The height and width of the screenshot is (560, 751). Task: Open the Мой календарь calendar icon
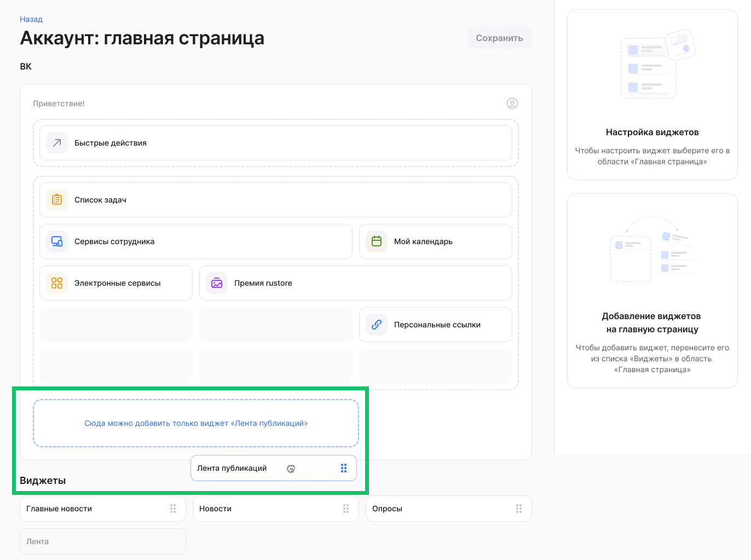coord(376,241)
